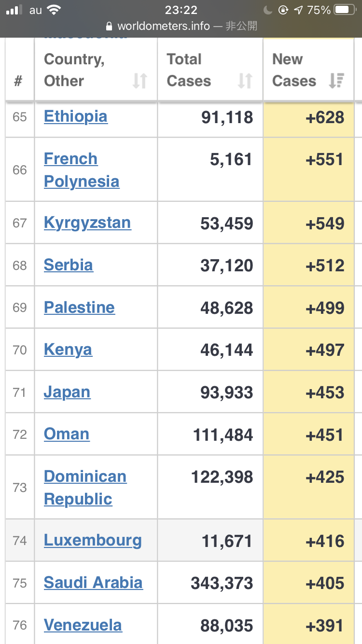Open the Dominican Republic link

point(85,488)
